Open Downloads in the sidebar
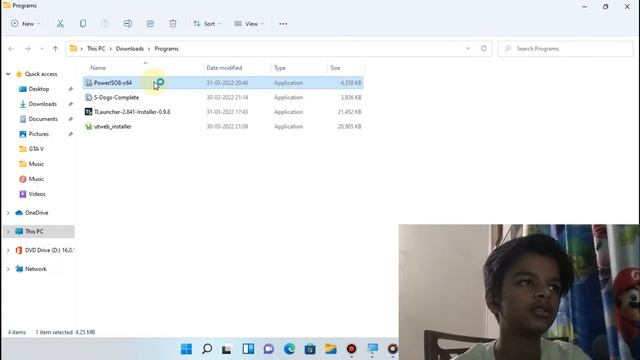Image resolution: width=640 pixels, height=360 pixels. tap(42, 104)
